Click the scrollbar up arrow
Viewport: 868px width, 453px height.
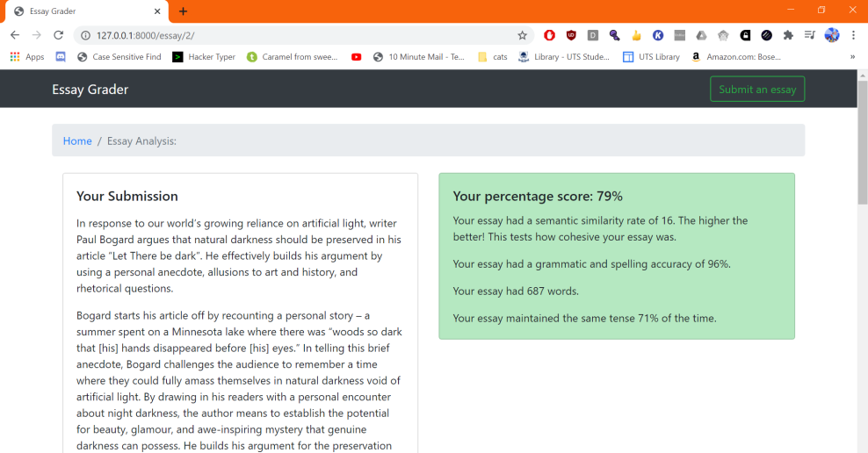click(863, 75)
